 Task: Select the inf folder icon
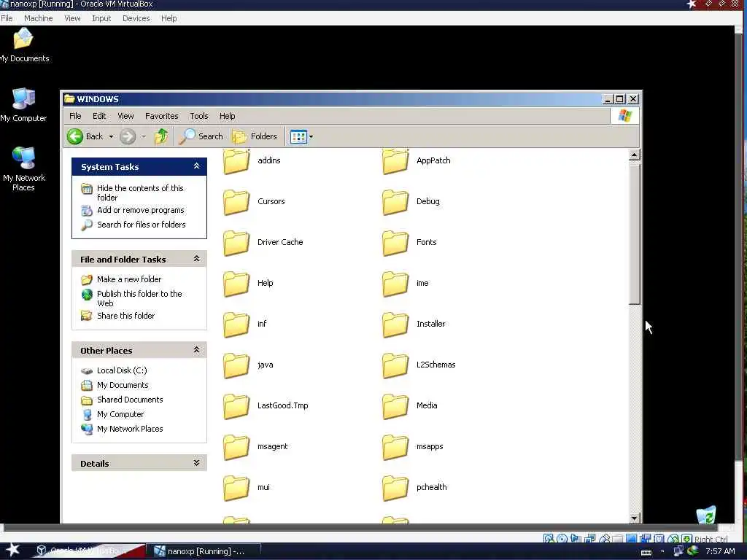tap(236, 324)
